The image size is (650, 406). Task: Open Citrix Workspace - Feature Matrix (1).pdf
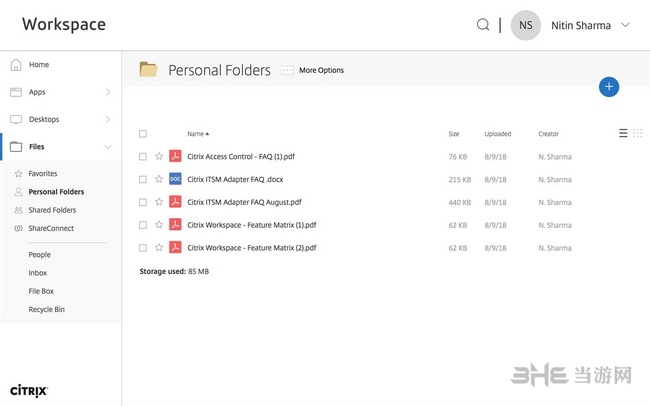click(252, 225)
